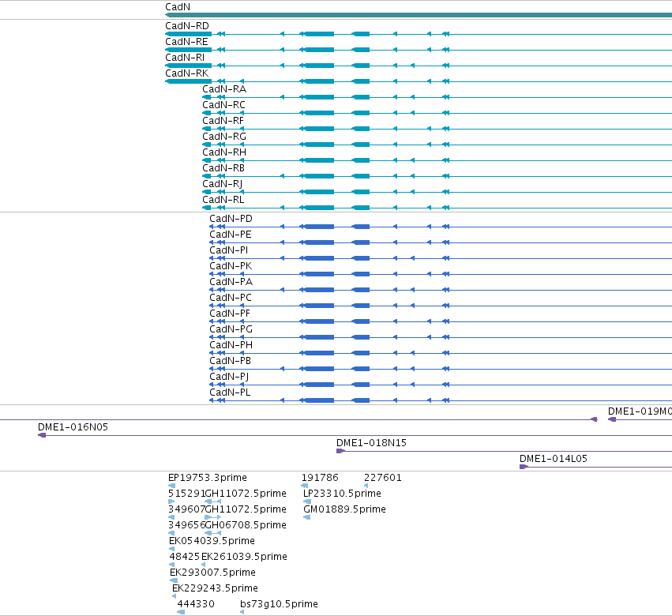672x616 pixels.
Task: Click the LP23310.5prime feature arrow
Action: click(307, 501)
